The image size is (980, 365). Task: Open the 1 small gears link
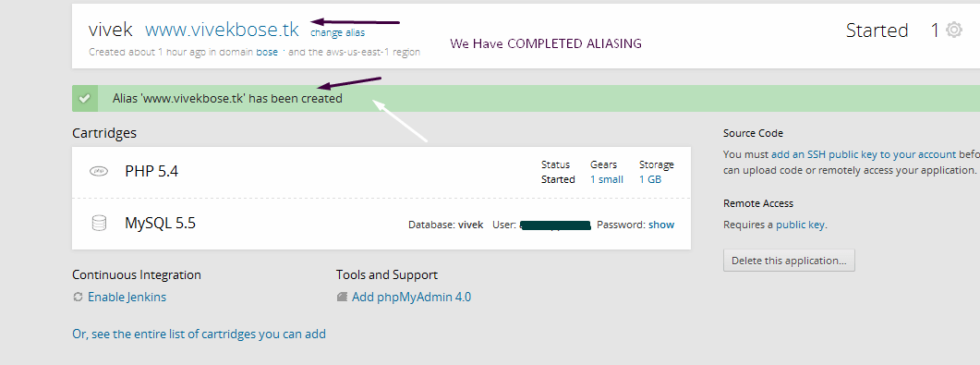[606, 179]
